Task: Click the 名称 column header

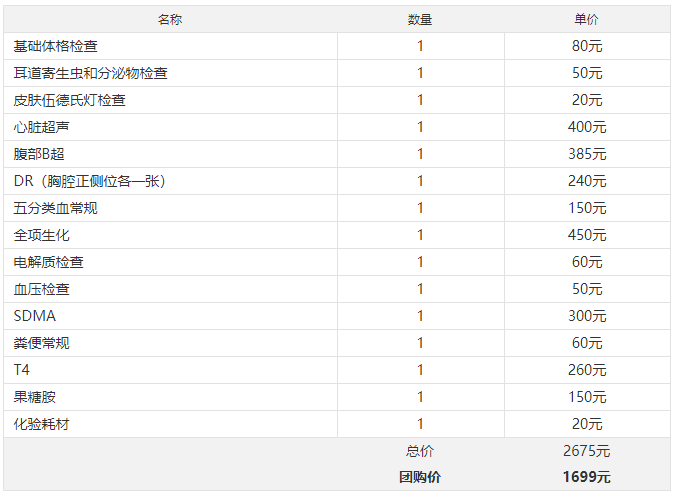Action: pos(170,19)
